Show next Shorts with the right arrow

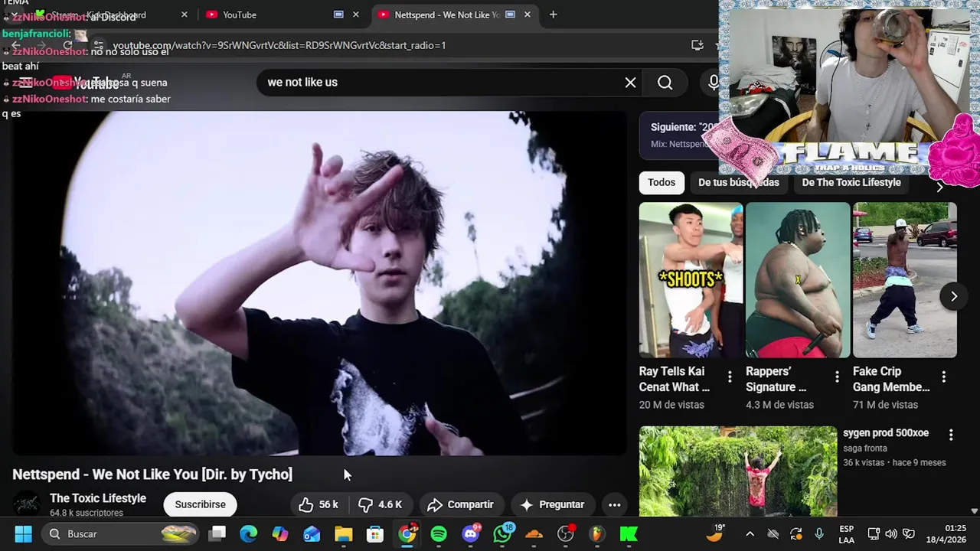953,296
